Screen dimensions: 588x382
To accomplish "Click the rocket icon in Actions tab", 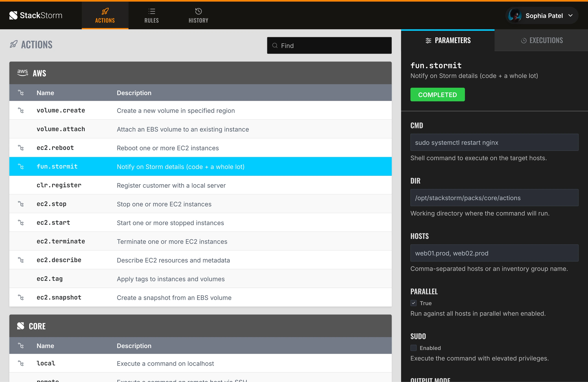I will pos(105,11).
